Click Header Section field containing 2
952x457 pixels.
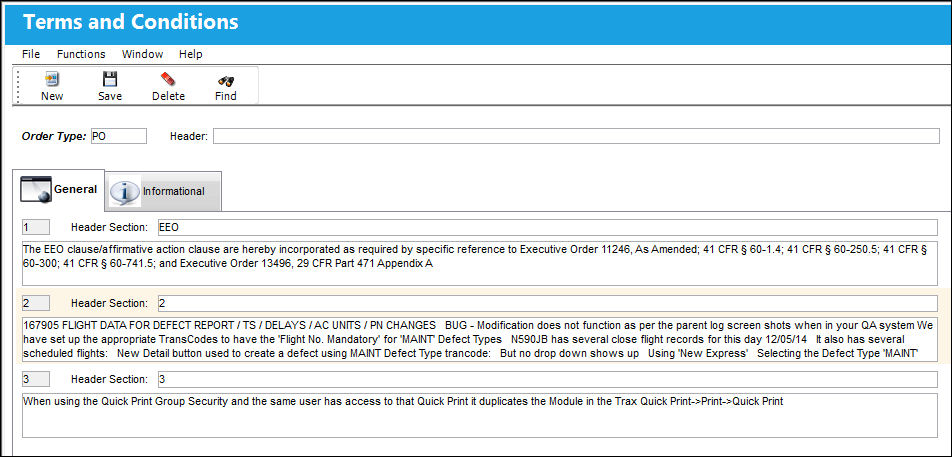click(x=547, y=303)
